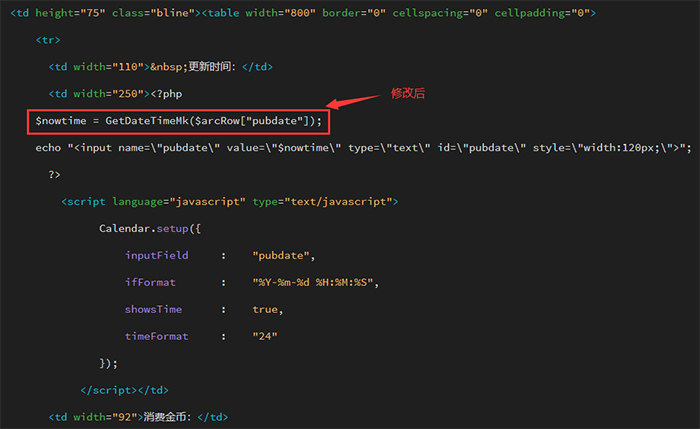
Task: Click the Calendar.setup({ line
Action: point(150,229)
